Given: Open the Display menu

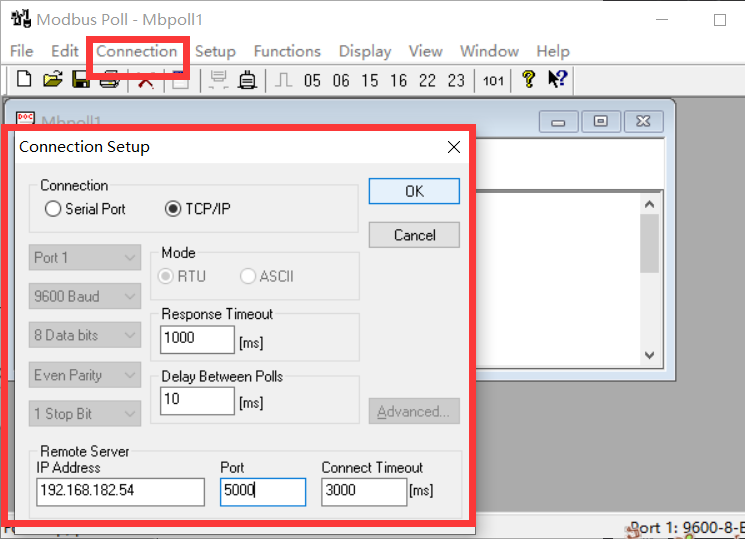Looking at the screenshot, I should (x=365, y=51).
